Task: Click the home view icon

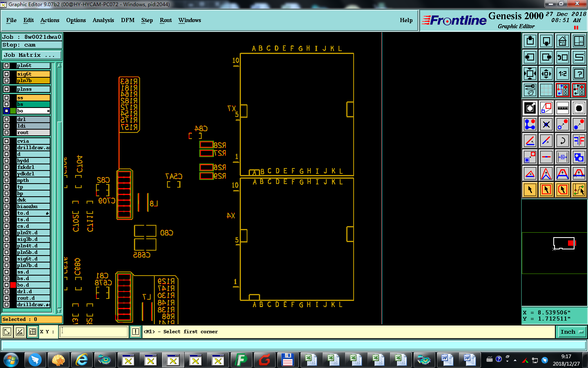Action: (x=563, y=41)
